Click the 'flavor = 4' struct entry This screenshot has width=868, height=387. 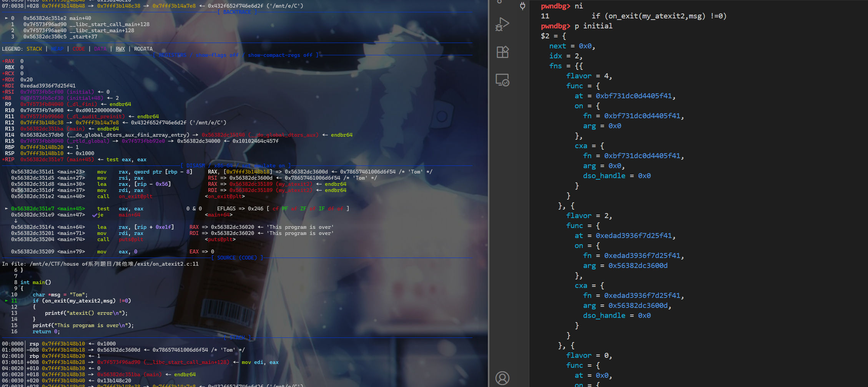[x=589, y=76]
